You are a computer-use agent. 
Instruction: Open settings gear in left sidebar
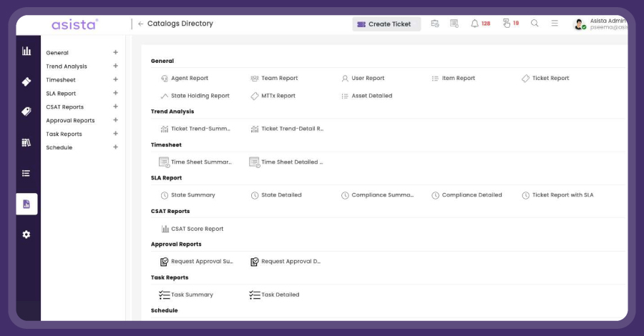(x=26, y=234)
